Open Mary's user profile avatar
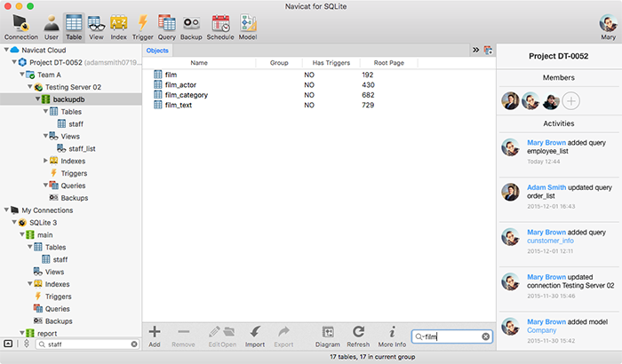The height and width of the screenshot is (364, 622). click(608, 23)
